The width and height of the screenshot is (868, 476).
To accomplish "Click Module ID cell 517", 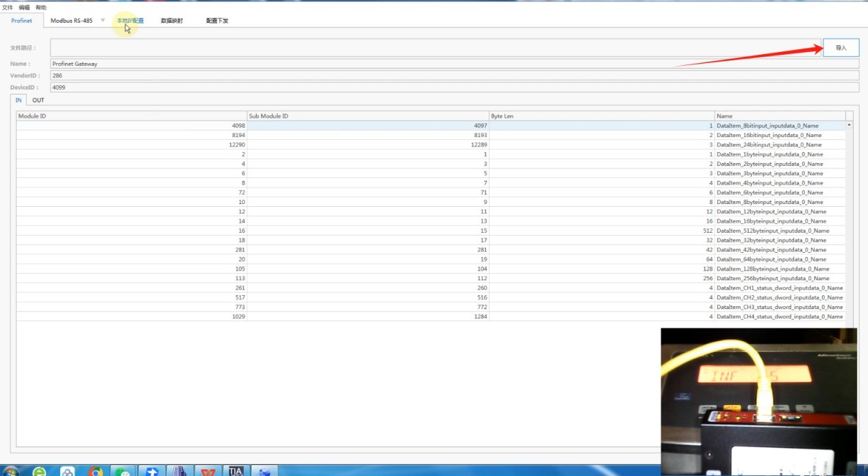I will (x=132, y=298).
